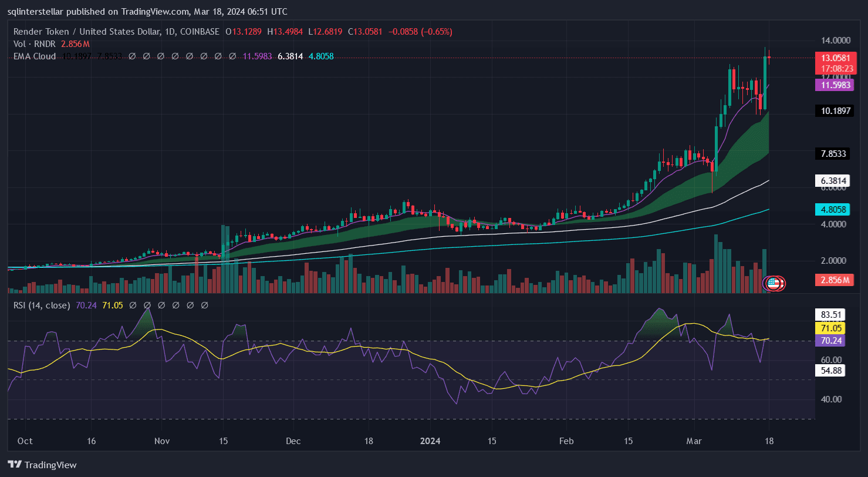Click the EMA Cloud indicator legend name
This screenshot has height=477, width=868.
click(35, 56)
